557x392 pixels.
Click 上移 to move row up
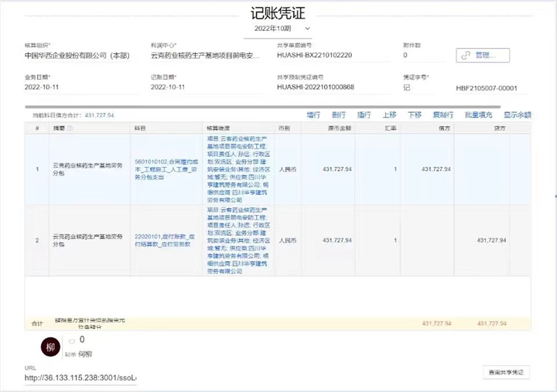coord(389,115)
